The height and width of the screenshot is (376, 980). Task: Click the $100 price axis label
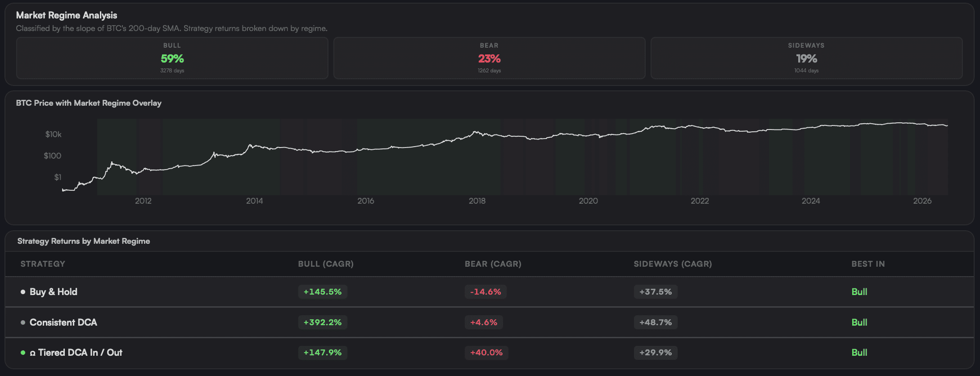52,156
